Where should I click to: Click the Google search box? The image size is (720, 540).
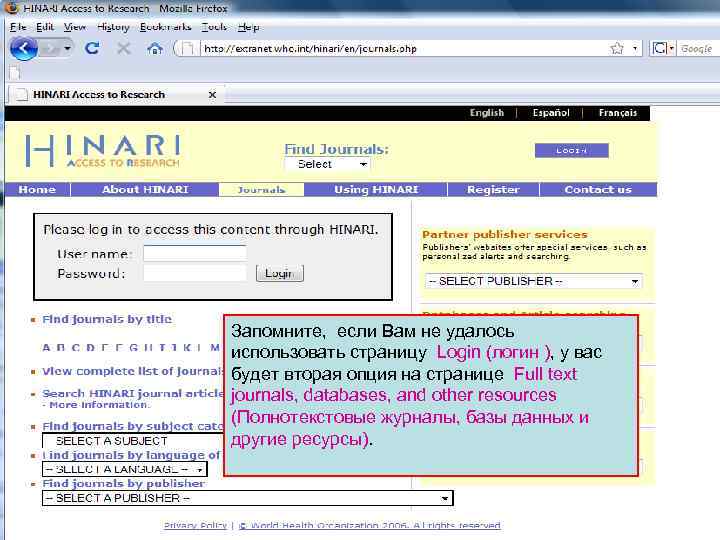698,48
